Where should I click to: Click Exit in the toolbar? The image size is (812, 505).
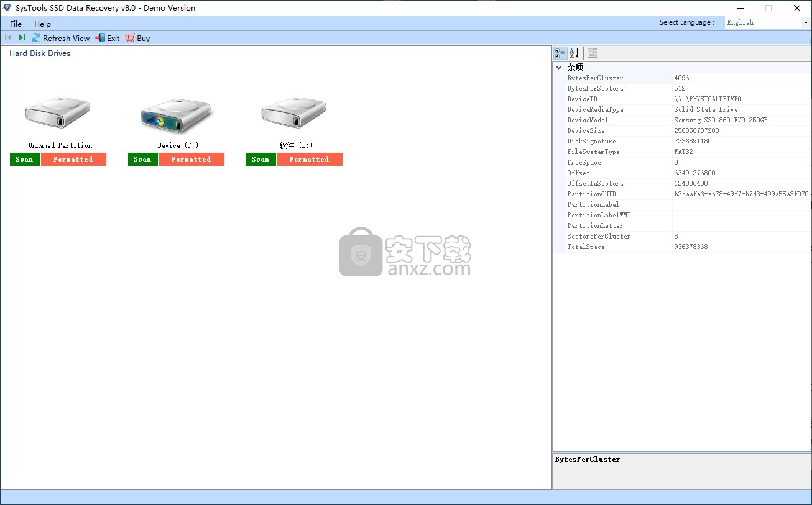107,38
